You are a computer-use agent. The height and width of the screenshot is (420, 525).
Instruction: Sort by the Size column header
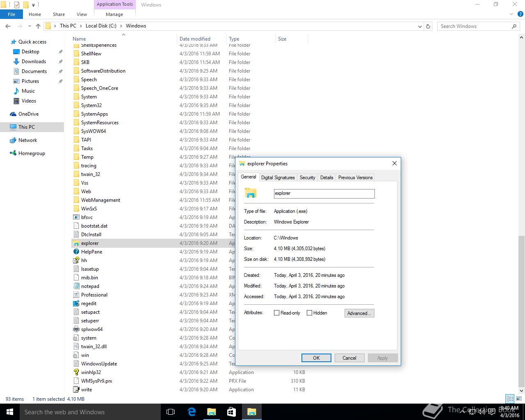pos(292,39)
